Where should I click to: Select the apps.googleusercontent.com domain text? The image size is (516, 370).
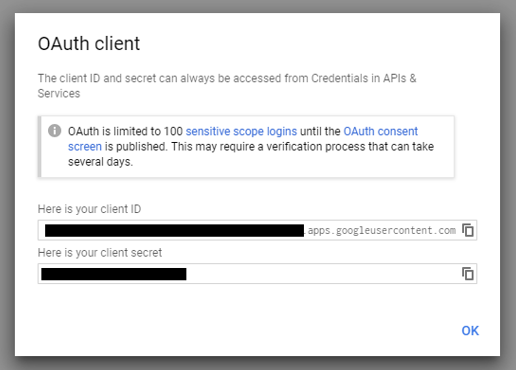[x=381, y=230]
